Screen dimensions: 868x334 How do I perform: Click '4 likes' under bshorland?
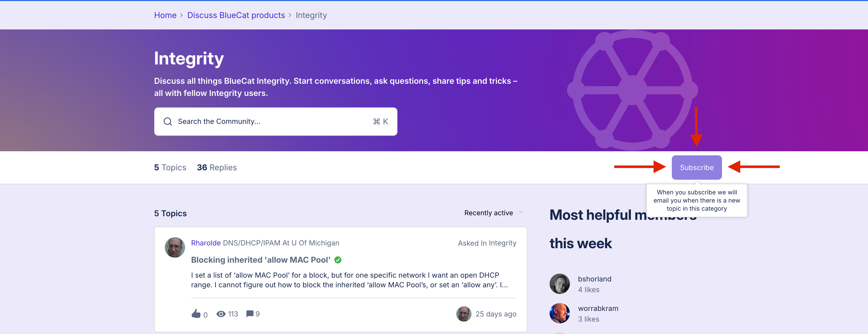click(588, 290)
